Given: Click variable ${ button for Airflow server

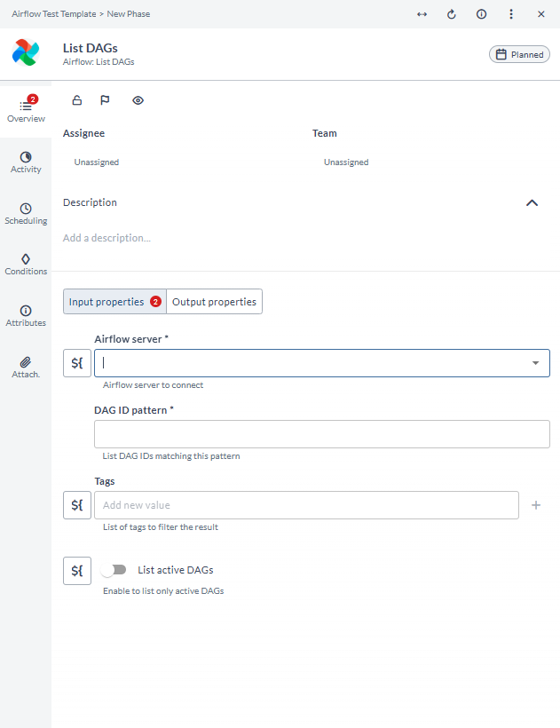Looking at the screenshot, I should [x=77, y=363].
